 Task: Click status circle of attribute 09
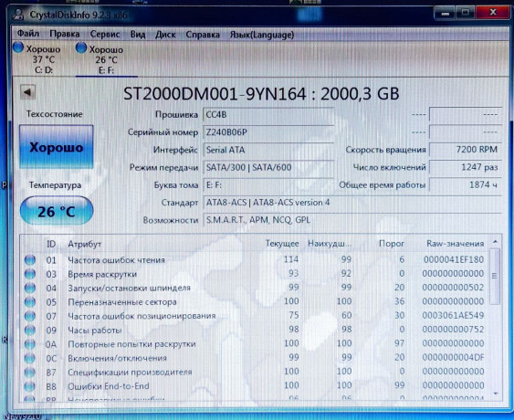[x=30, y=331]
